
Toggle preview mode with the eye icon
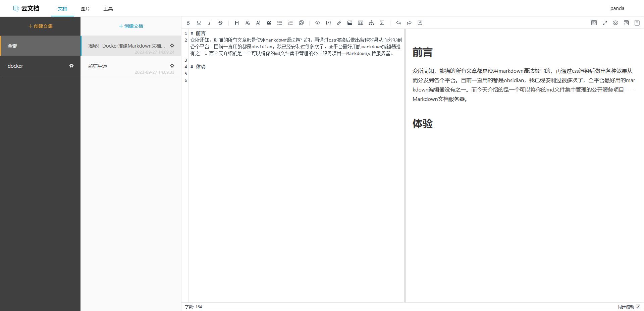615,23
